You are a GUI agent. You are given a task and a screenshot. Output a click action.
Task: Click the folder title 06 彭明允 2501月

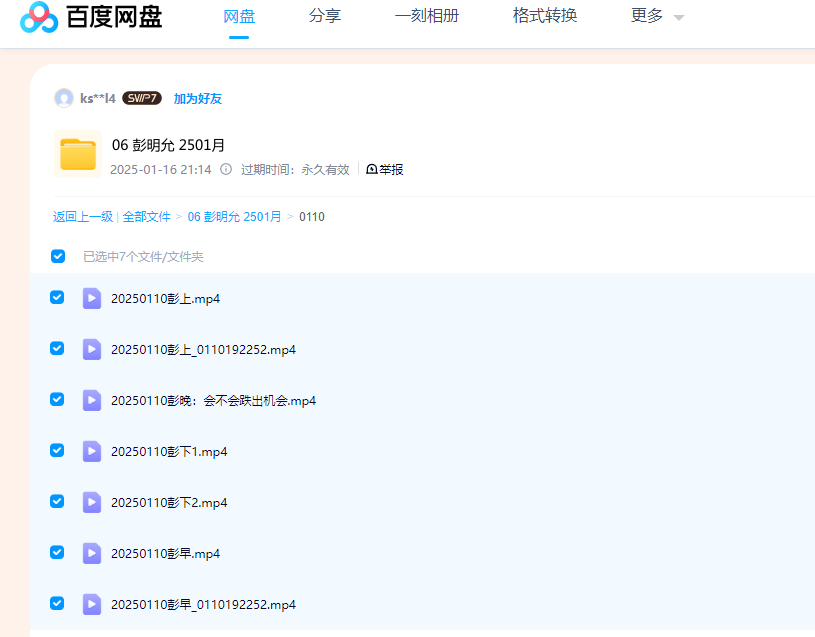[168, 145]
